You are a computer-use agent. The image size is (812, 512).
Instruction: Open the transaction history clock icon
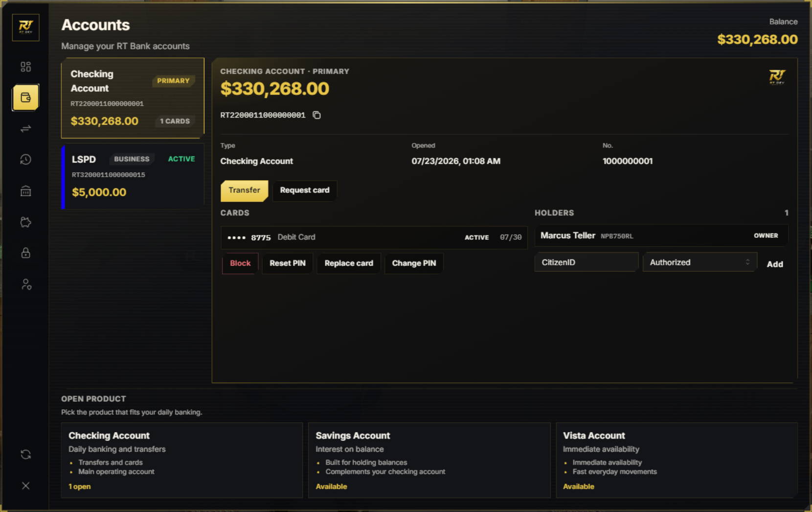point(25,160)
